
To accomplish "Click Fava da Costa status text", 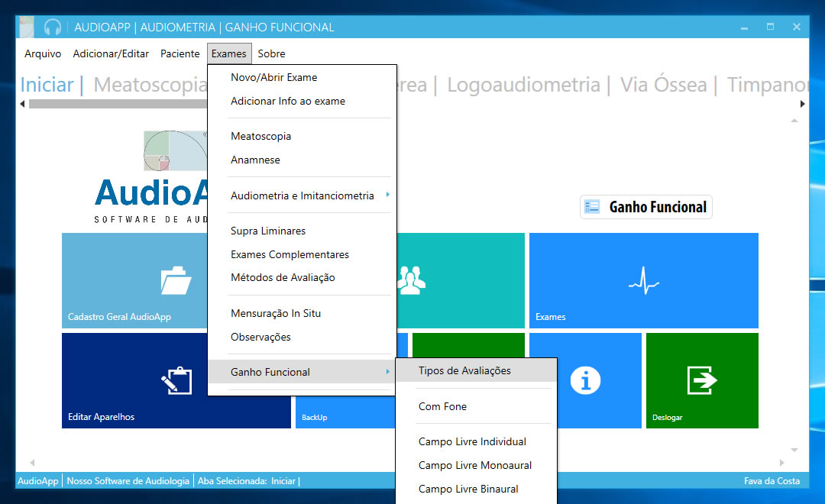I will [772, 481].
